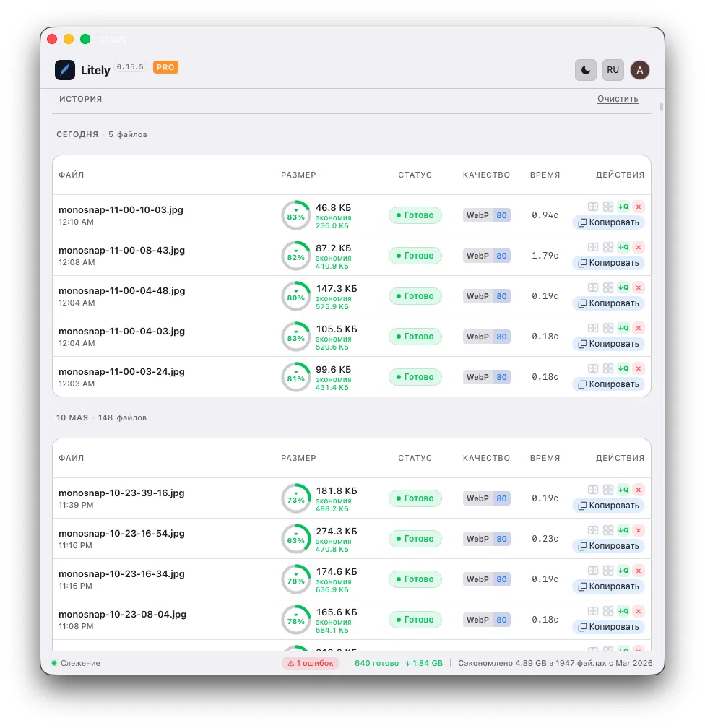Select the file name monosnap-10-23-08-04.jpg
Screen dimensions: 705x728
click(122, 614)
